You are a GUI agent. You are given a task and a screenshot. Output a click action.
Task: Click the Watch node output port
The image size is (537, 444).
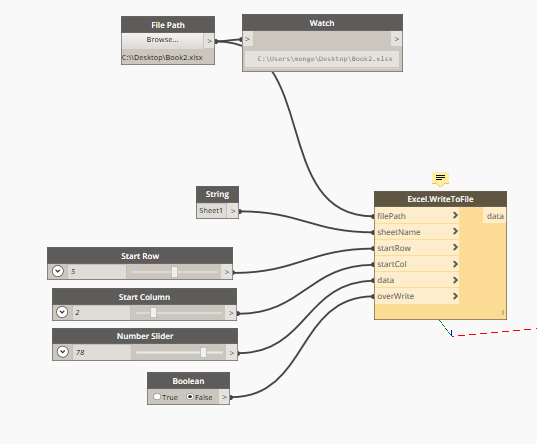click(396, 39)
